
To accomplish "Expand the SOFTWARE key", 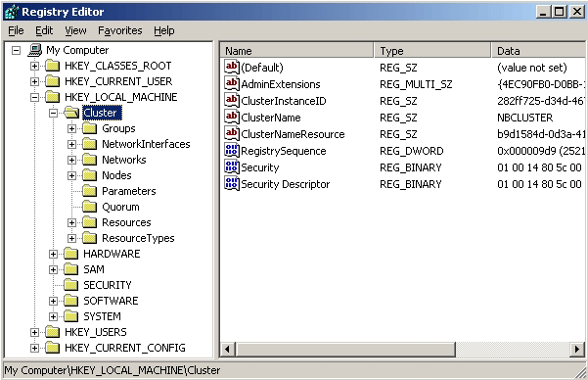I will click(x=53, y=301).
